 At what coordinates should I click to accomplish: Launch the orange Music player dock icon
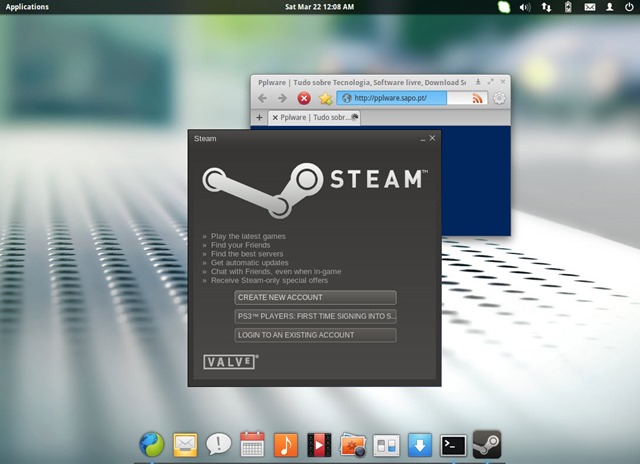tap(286, 445)
